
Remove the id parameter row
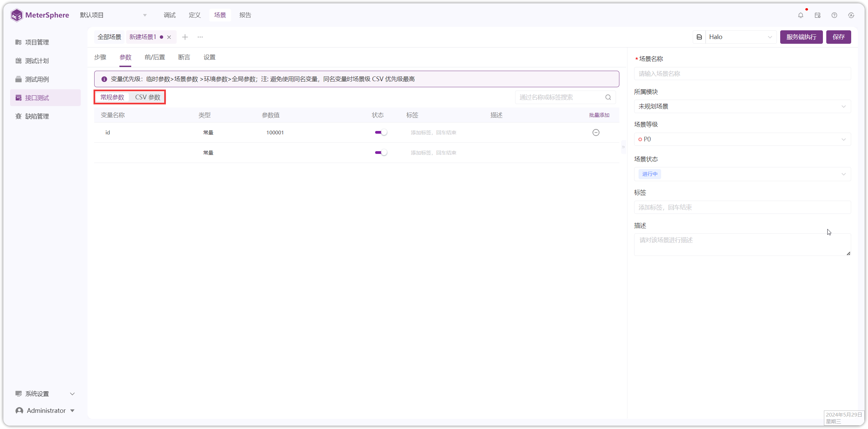[x=596, y=133]
